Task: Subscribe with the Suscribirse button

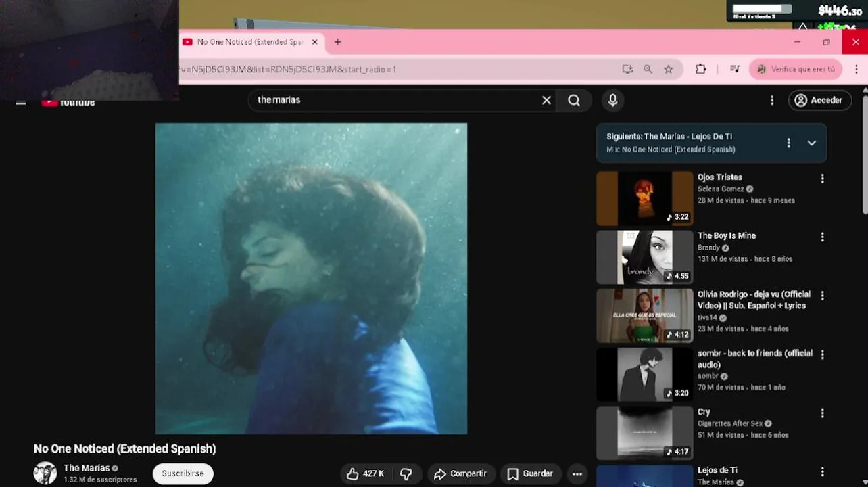Action: coord(183,473)
